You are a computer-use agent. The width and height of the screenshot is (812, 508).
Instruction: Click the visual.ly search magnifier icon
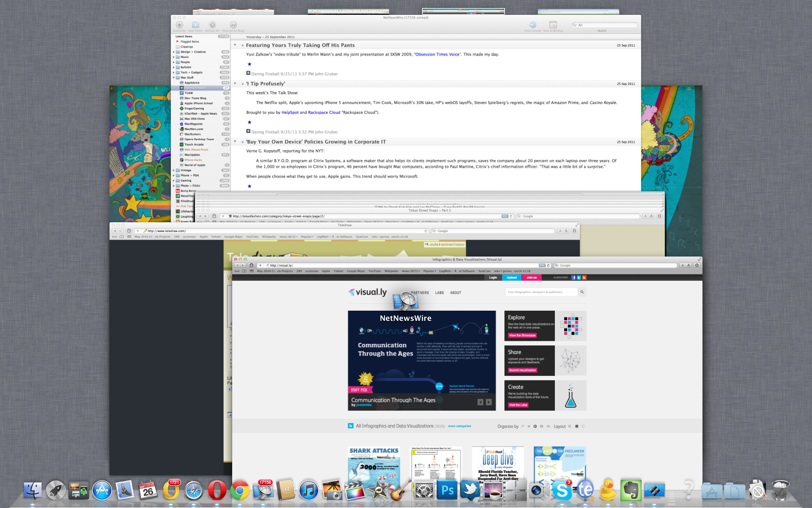[582, 292]
